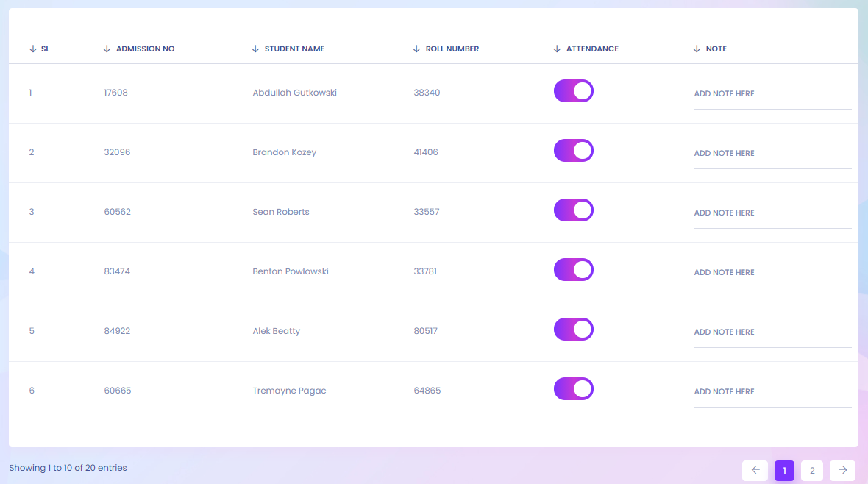This screenshot has width=868, height=484.
Task: Click the Note column sort arrow
Action: pos(697,49)
